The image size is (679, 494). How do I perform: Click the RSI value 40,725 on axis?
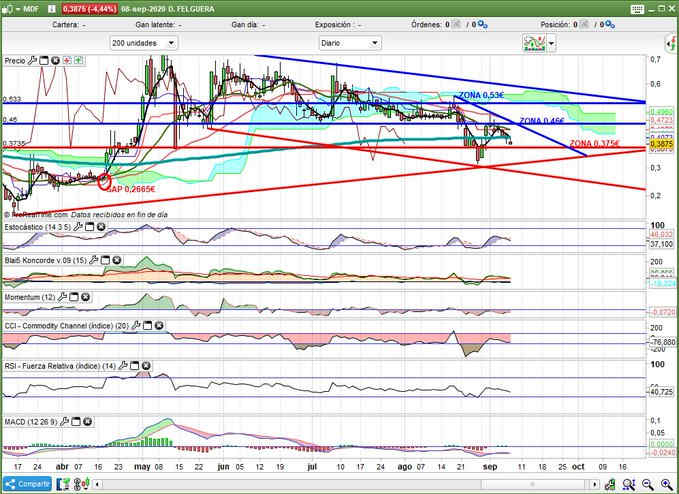point(661,392)
